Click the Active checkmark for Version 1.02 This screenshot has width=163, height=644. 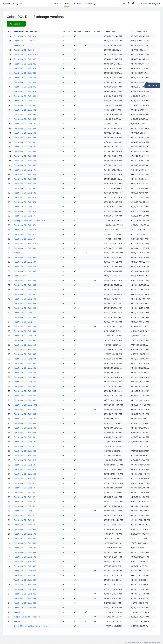pyautogui.click(x=86, y=612)
